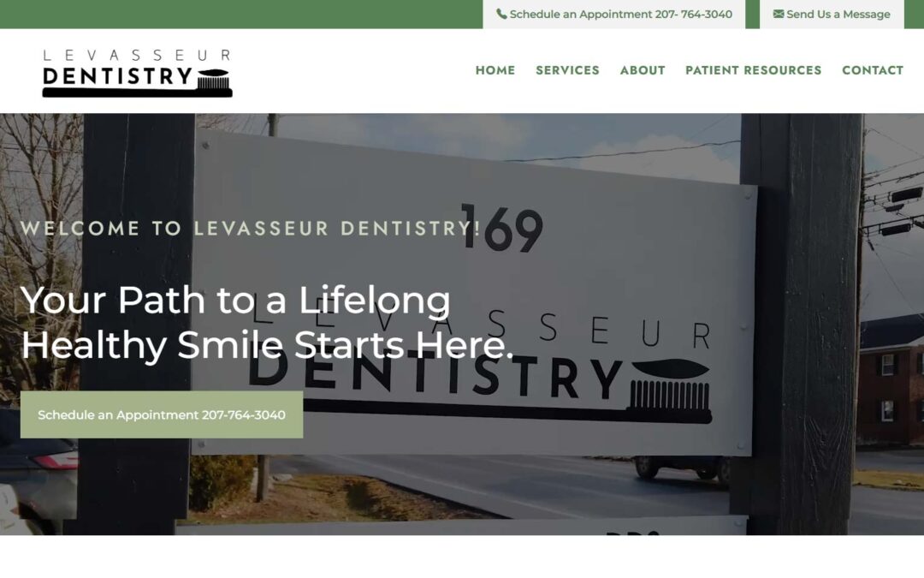Click the envelope icon beside Send Us a Message
924x578 pixels.
(779, 14)
